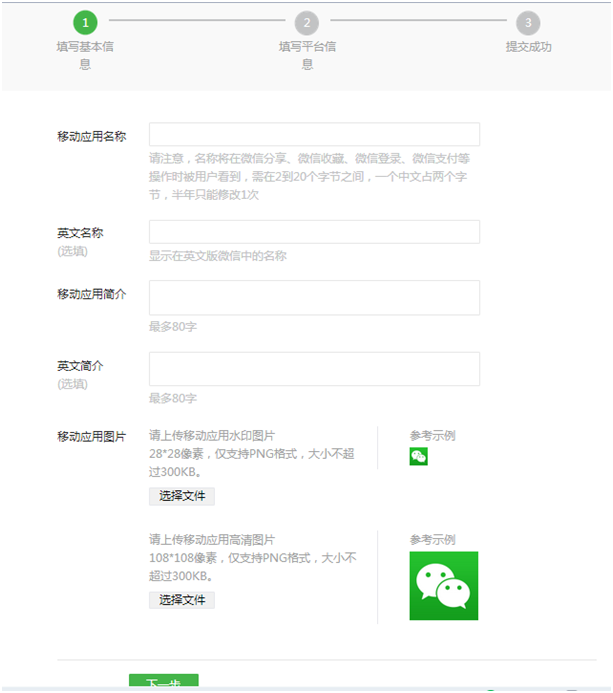The width and height of the screenshot is (613, 693).
Task: Click the small WeChat watermark example icon
Action: (x=419, y=456)
